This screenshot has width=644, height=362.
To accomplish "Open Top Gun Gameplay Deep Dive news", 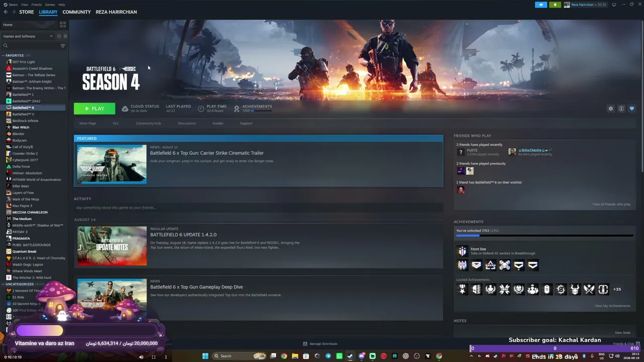I will pos(196,287).
